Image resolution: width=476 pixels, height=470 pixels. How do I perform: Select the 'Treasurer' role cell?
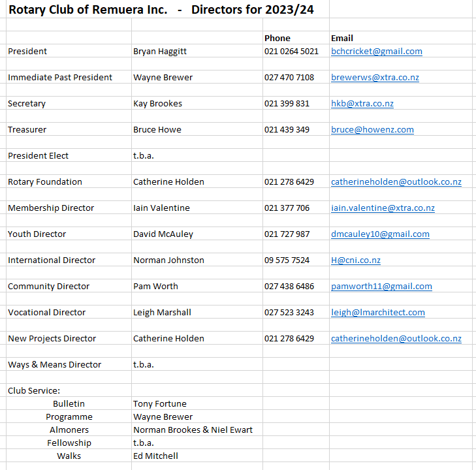coord(69,129)
